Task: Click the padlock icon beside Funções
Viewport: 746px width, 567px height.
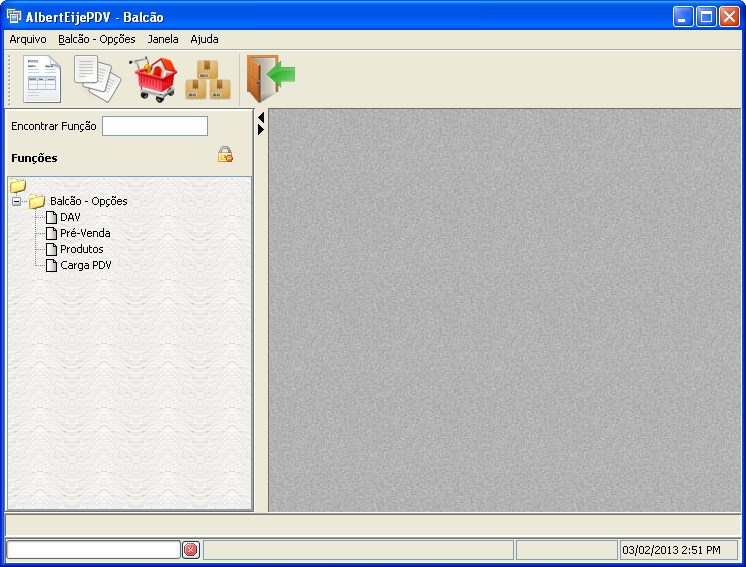Action: point(225,155)
